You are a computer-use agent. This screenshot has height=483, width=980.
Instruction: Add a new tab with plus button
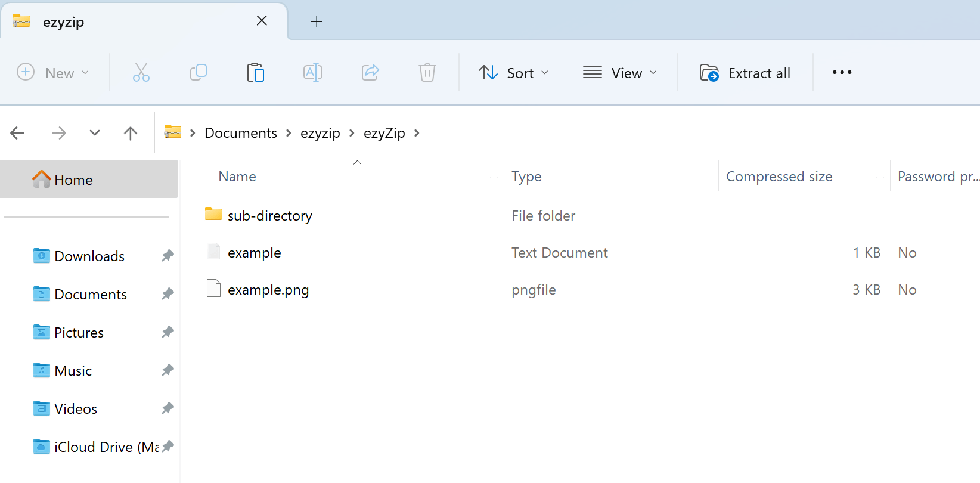pos(317,21)
